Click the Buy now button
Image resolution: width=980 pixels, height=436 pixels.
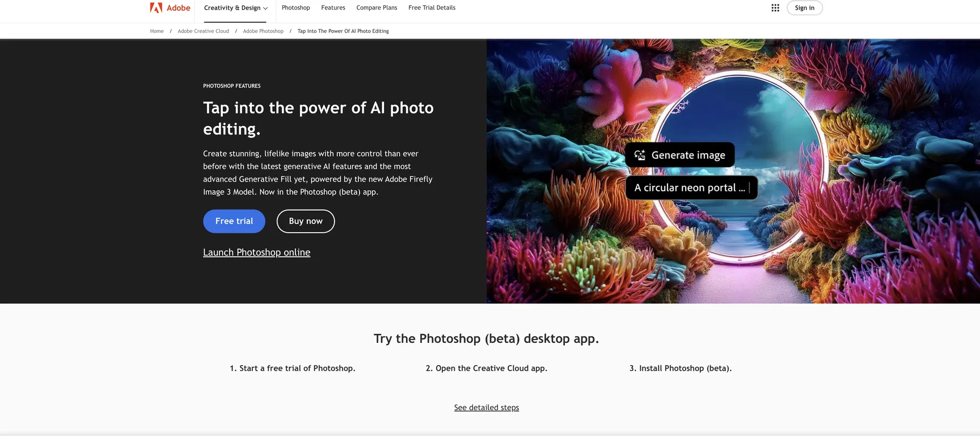306,221
